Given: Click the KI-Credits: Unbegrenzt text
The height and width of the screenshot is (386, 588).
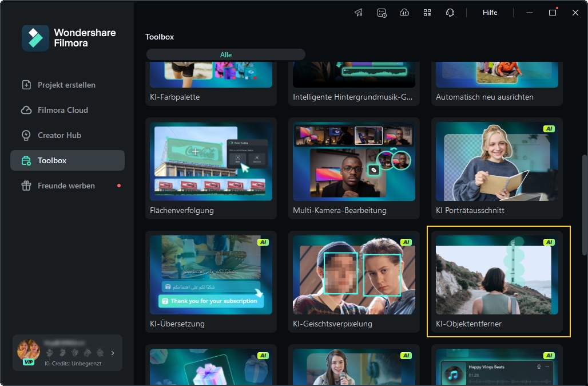Looking at the screenshot, I should [73, 364].
